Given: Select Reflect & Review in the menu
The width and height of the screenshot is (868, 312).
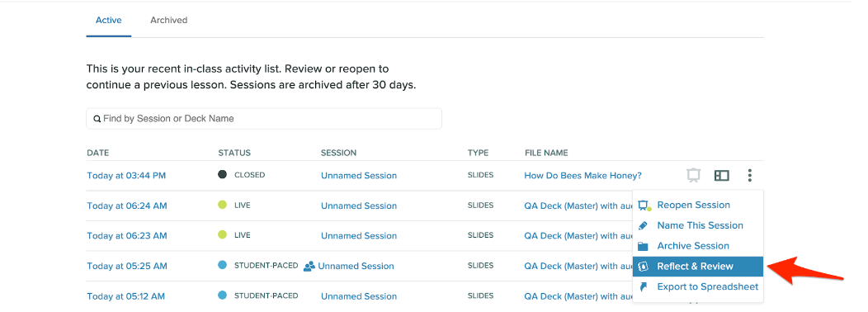Looking at the screenshot, I should pos(698,267).
